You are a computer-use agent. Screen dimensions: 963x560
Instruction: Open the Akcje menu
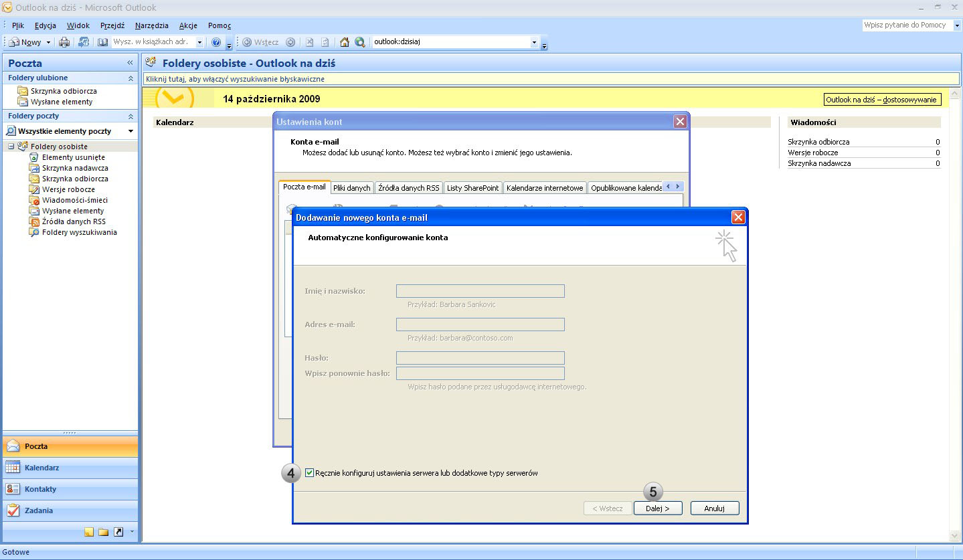188,25
